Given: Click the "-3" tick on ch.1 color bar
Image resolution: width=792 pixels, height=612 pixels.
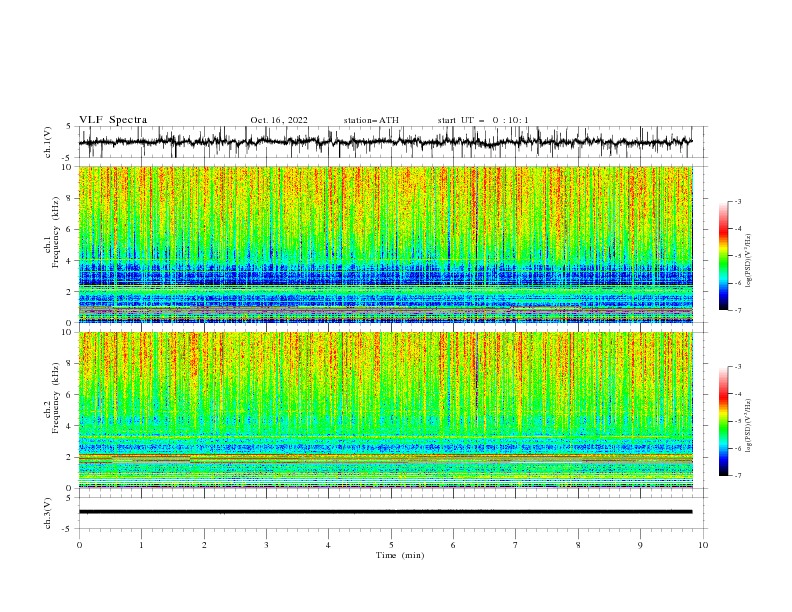Looking at the screenshot, I should [x=738, y=201].
